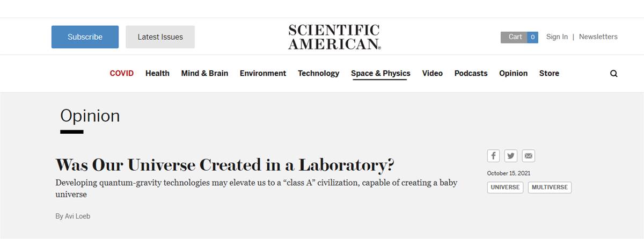The height and width of the screenshot is (239, 644).
Task: Share article on Facebook icon
Action: [x=494, y=156]
